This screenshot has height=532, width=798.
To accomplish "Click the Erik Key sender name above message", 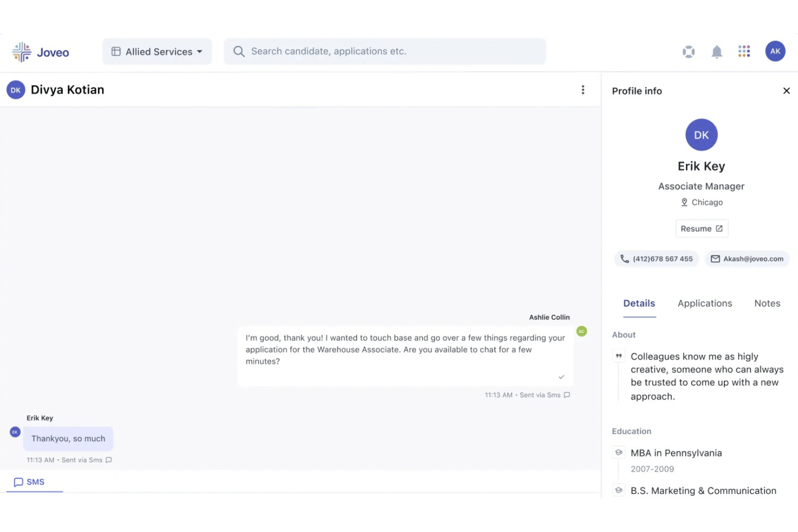I will coord(40,418).
